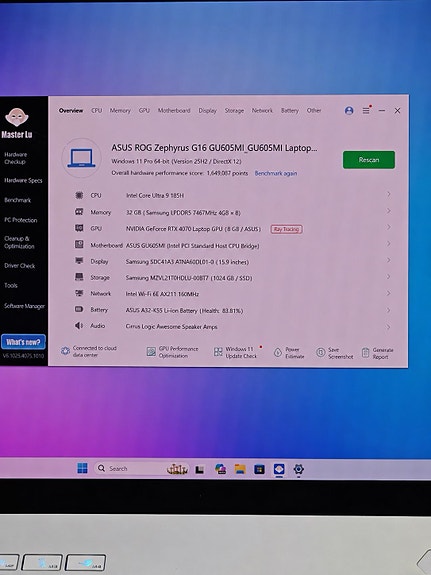Expand the Memory row chevron
Screen dimensions: 431x575
388,211
